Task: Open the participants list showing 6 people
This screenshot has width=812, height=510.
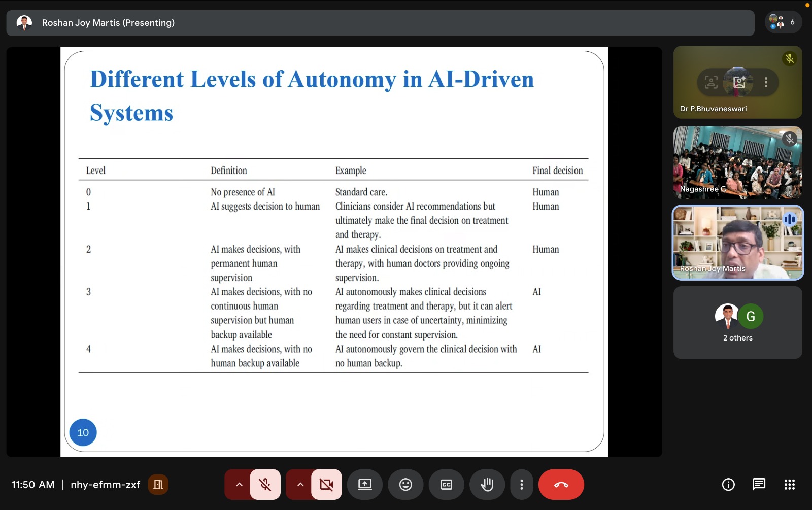Action: click(x=783, y=22)
